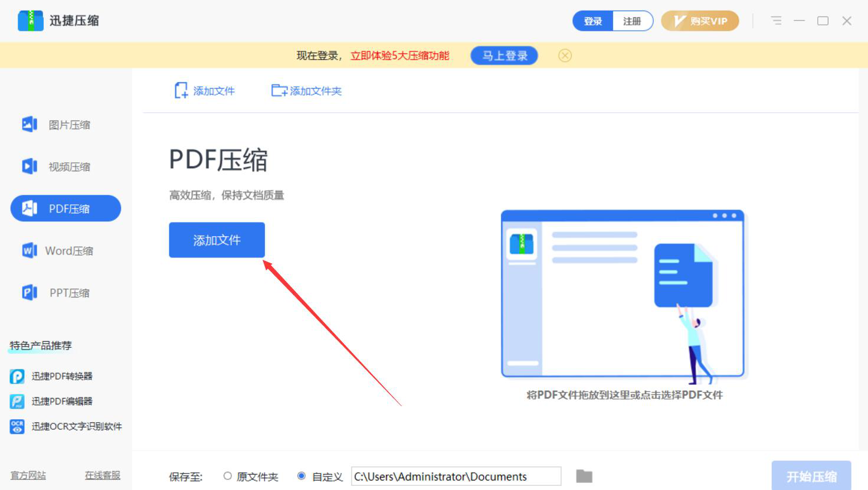Open 迅捷OCR文字识别软件 product link
Screen dimensions: 868x490
[66, 426]
